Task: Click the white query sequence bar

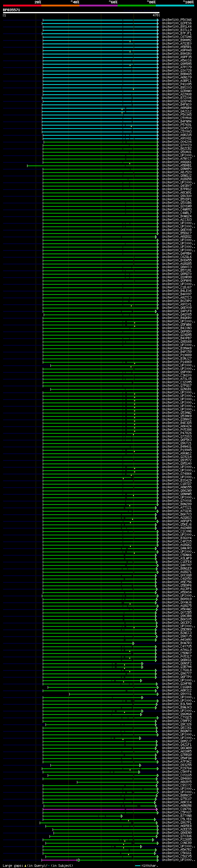Action: (x=81, y=13)
